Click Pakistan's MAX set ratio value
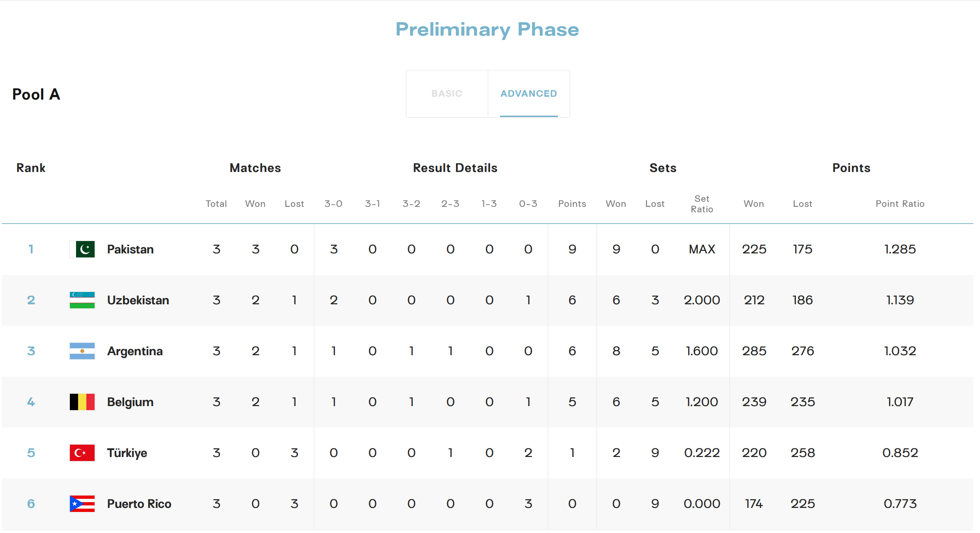The height and width of the screenshot is (533, 980). [x=702, y=249]
